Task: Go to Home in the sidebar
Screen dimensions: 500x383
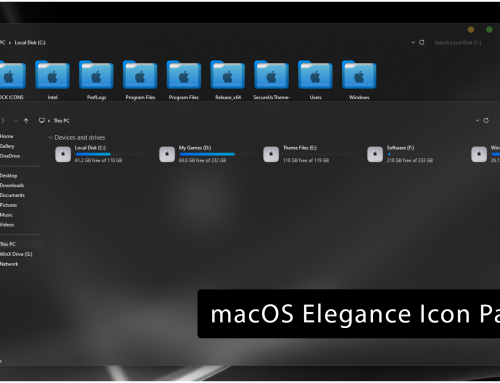Action: click(7, 136)
